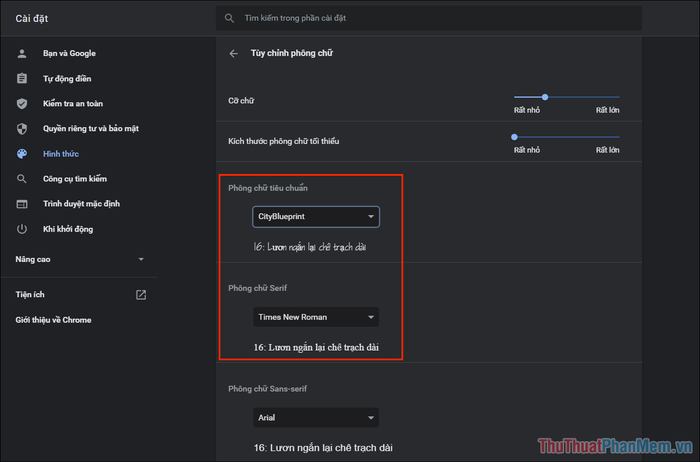Open the Times New Roman serif font dropdown

pyautogui.click(x=316, y=317)
